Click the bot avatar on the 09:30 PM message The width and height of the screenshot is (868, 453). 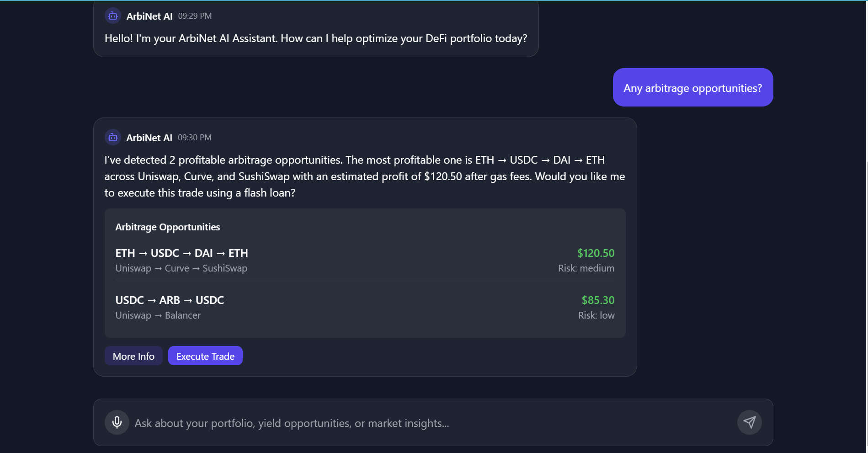[x=113, y=138]
